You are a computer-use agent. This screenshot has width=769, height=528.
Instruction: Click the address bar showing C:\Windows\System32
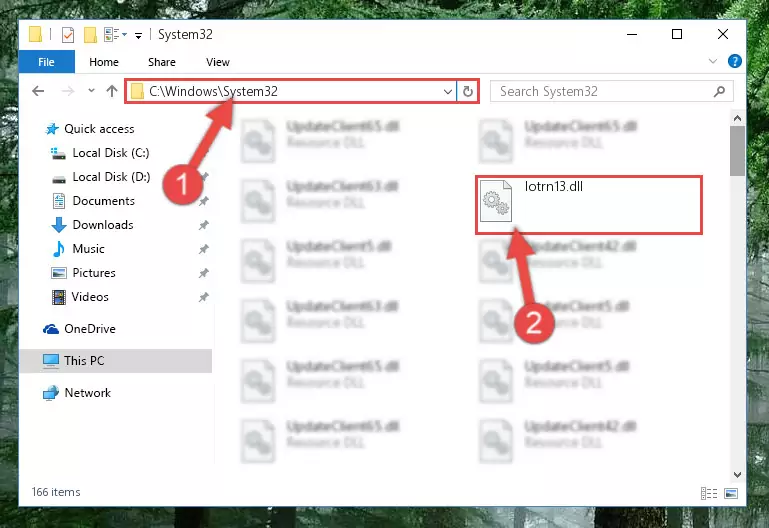(x=290, y=91)
